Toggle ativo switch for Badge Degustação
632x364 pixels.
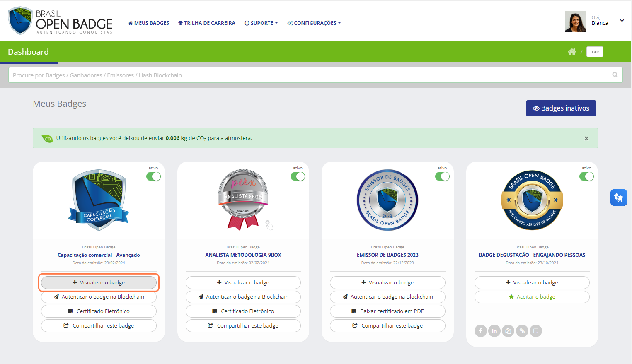[x=586, y=176]
